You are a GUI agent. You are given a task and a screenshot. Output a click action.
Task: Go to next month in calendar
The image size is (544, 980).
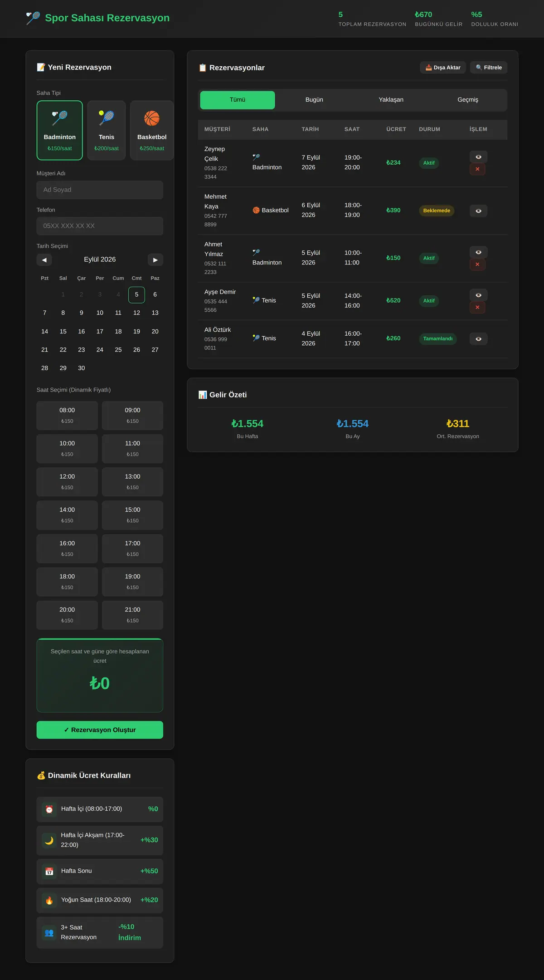pyautogui.click(x=155, y=260)
